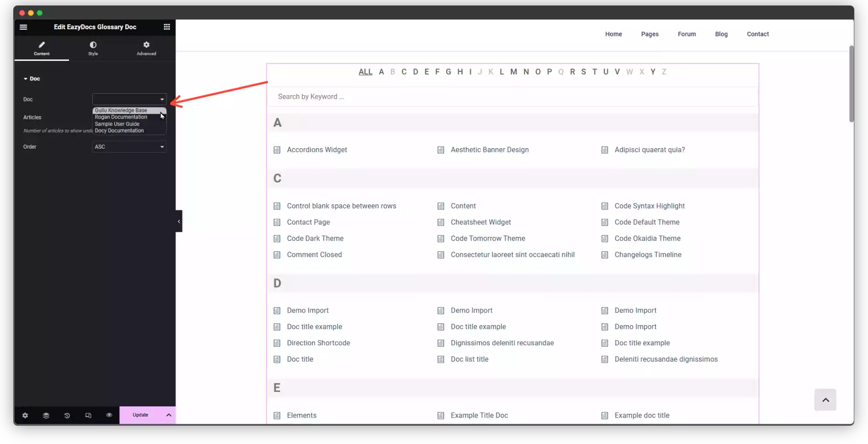Switch to the Advanced tab
Image resolution: width=868 pixels, height=444 pixels.
pyautogui.click(x=146, y=48)
